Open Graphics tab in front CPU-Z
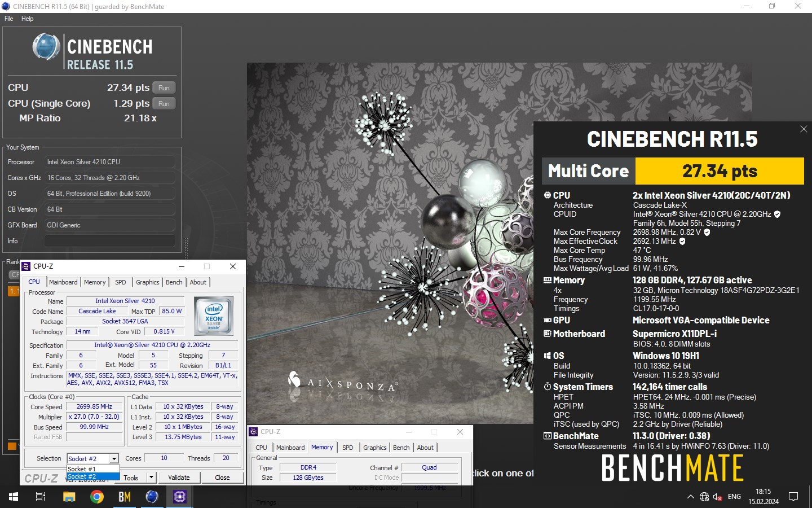This screenshot has width=812, height=508. [148, 282]
